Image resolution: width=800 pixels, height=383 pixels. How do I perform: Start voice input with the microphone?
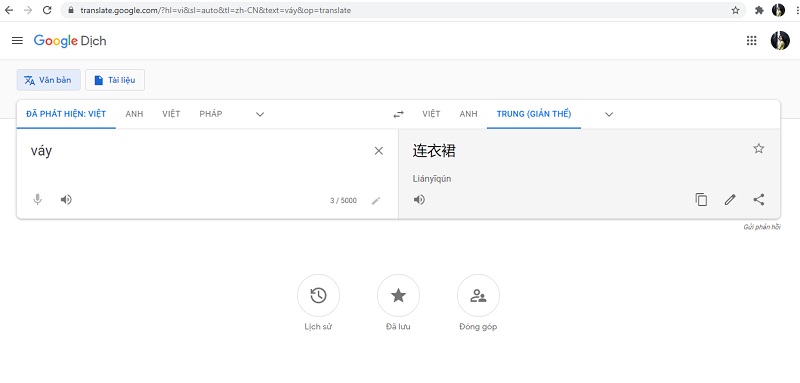[x=37, y=199]
